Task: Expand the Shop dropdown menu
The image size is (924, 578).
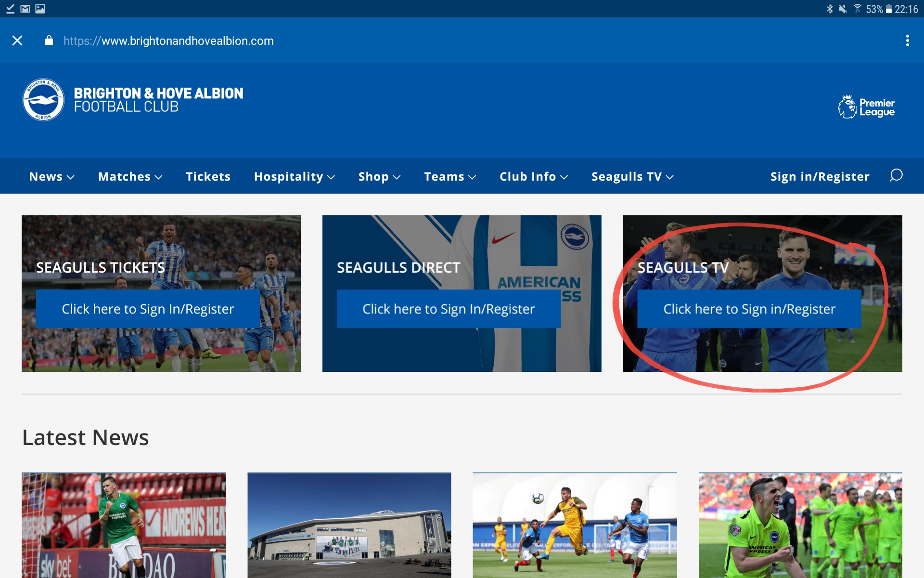Action: [x=379, y=177]
